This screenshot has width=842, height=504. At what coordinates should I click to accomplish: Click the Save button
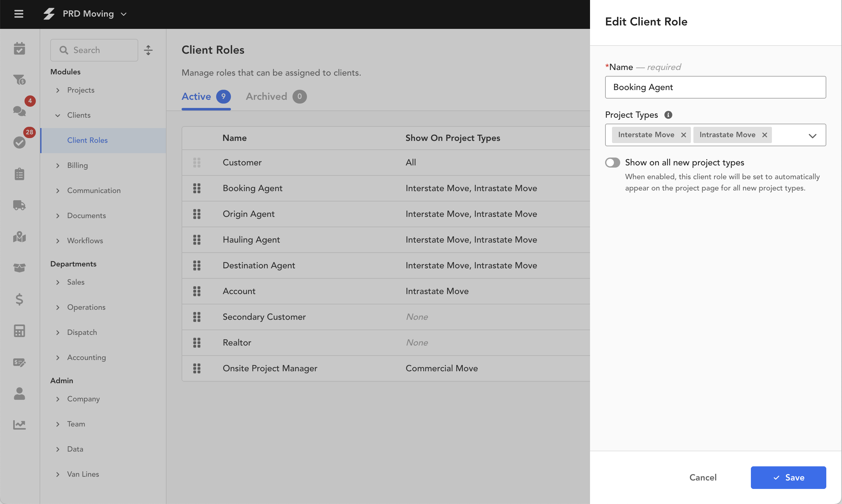788,478
